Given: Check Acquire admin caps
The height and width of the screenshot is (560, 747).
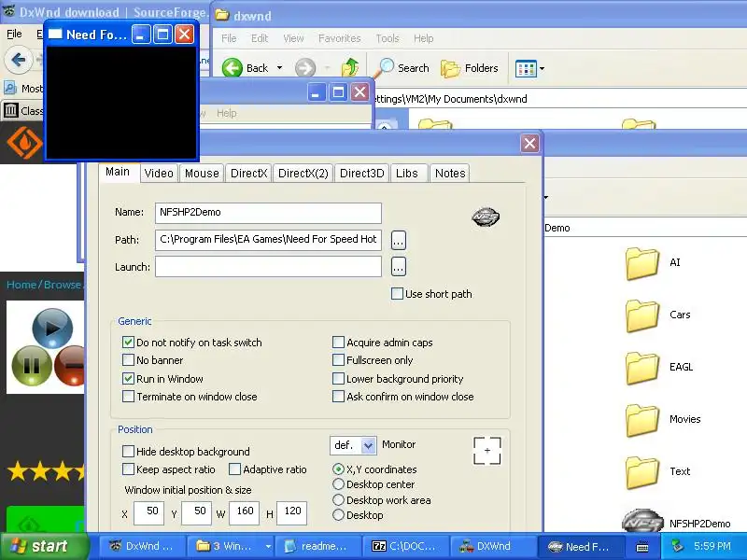Looking at the screenshot, I should (338, 342).
